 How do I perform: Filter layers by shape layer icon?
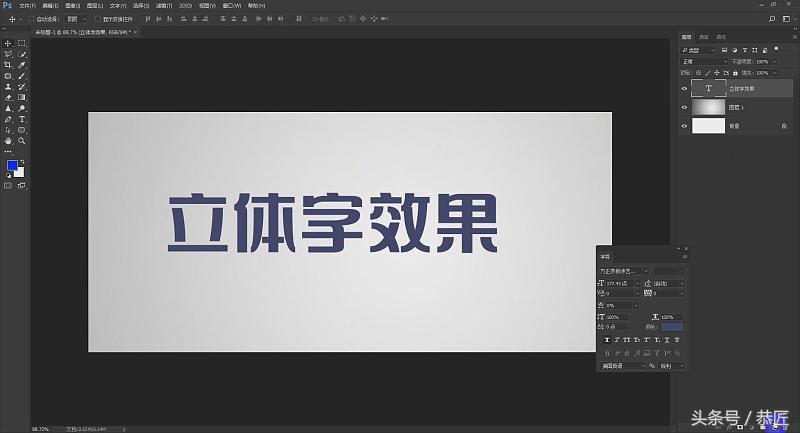click(755, 50)
